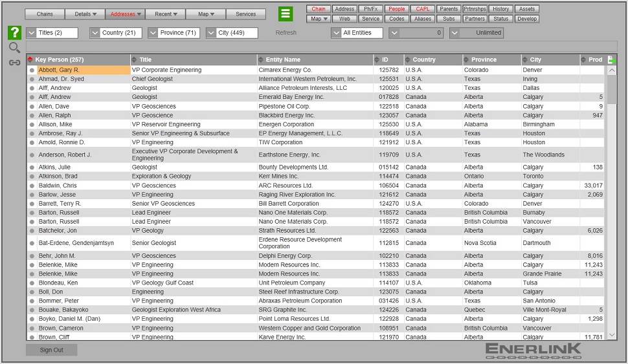
Task: Open the Addresses dropdown menu
Action: [126, 14]
